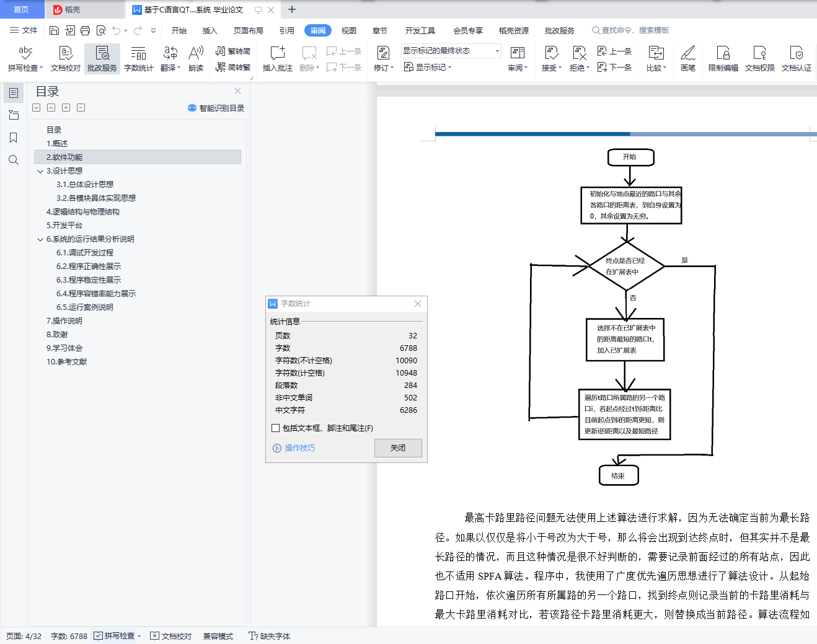This screenshot has width=817, height=644.
Task: Start 朗读 read-aloud tool
Action: point(196,59)
